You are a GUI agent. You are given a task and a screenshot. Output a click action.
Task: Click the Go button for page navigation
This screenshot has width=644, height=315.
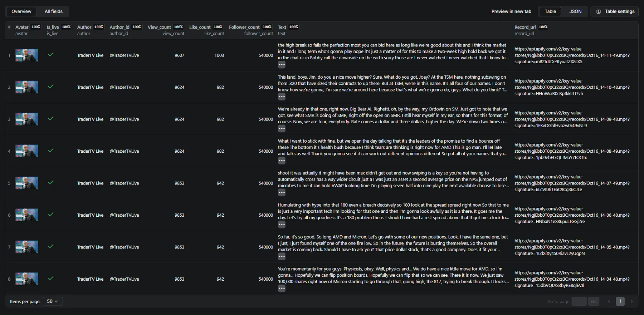click(594, 301)
